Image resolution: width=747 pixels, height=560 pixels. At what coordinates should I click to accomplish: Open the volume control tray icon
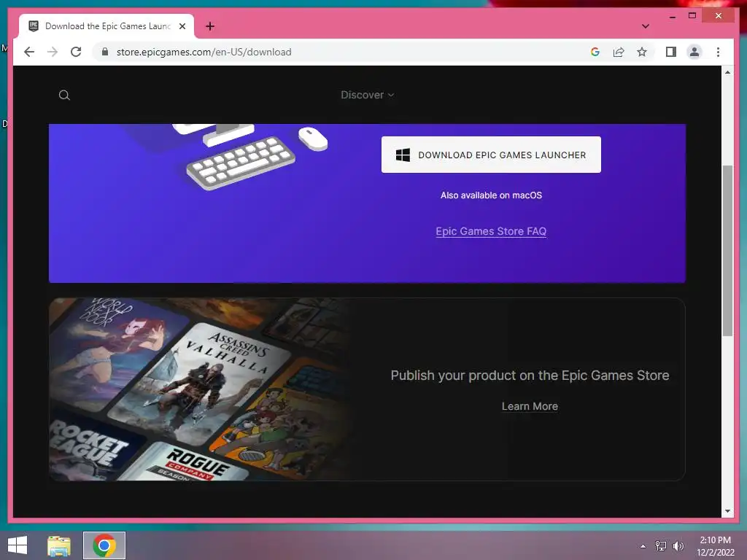(x=678, y=546)
